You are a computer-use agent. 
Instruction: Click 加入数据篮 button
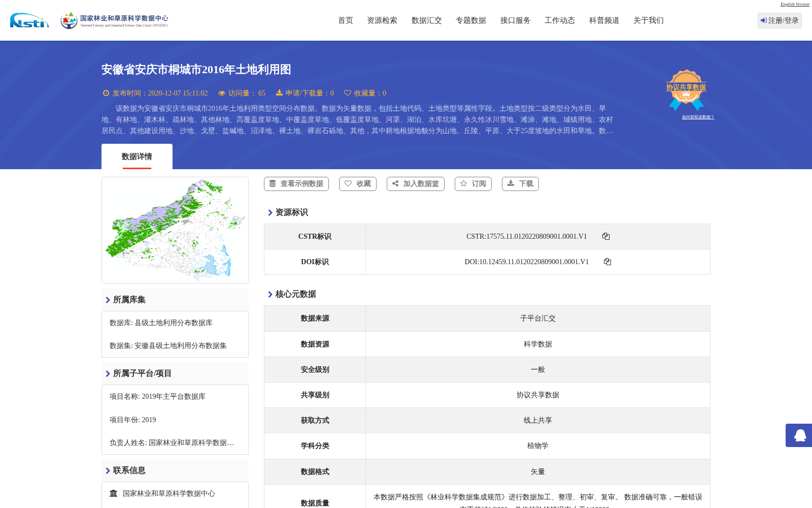tap(416, 184)
